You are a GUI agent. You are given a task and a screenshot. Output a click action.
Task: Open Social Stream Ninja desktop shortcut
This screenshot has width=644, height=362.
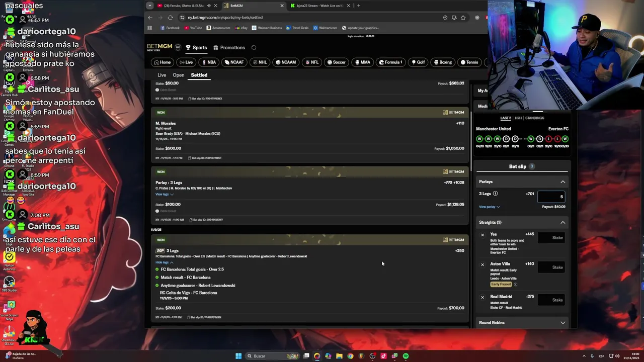[9, 311]
